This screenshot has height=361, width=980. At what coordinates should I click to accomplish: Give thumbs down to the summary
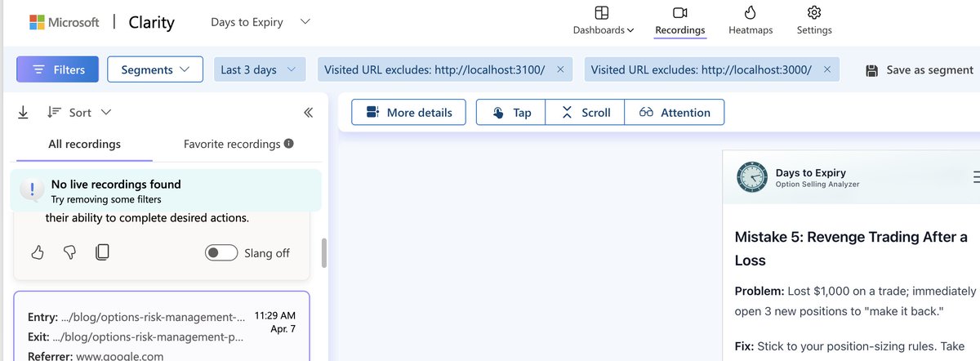(x=69, y=252)
